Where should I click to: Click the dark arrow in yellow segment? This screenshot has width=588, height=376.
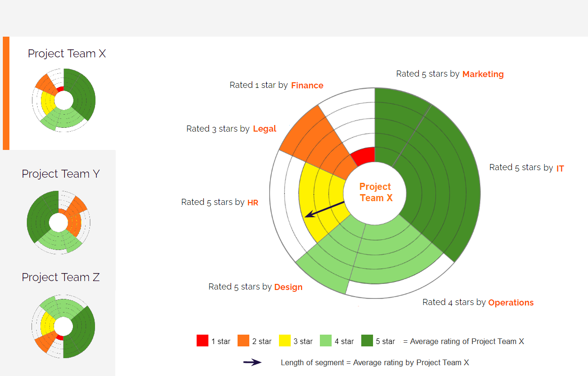coord(325,209)
